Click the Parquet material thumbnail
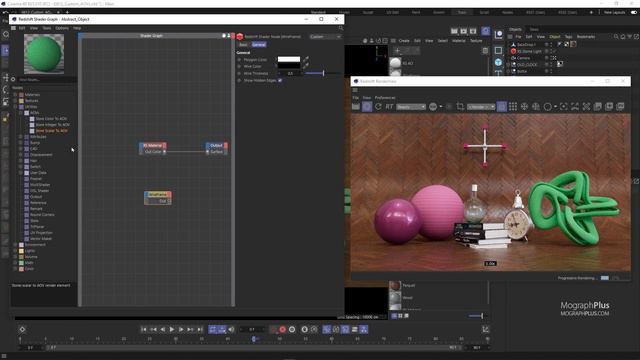 click(x=395, y=285)
